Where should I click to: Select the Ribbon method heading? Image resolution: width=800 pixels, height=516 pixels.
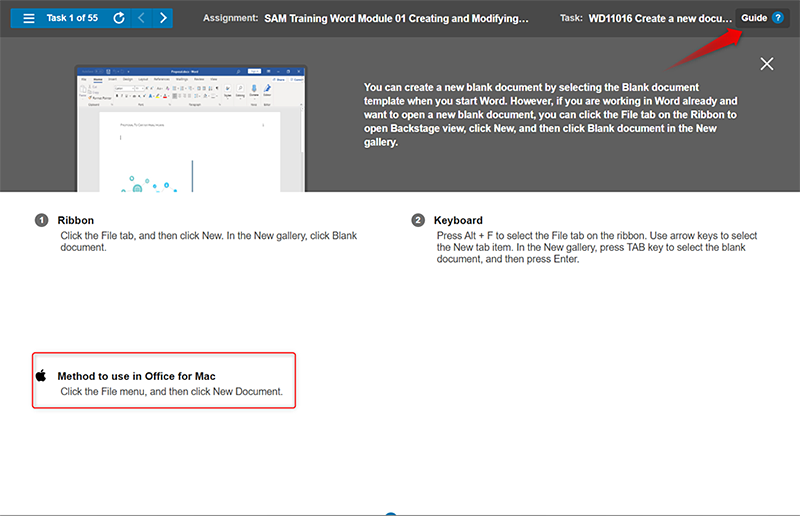[x=76, y=220]
